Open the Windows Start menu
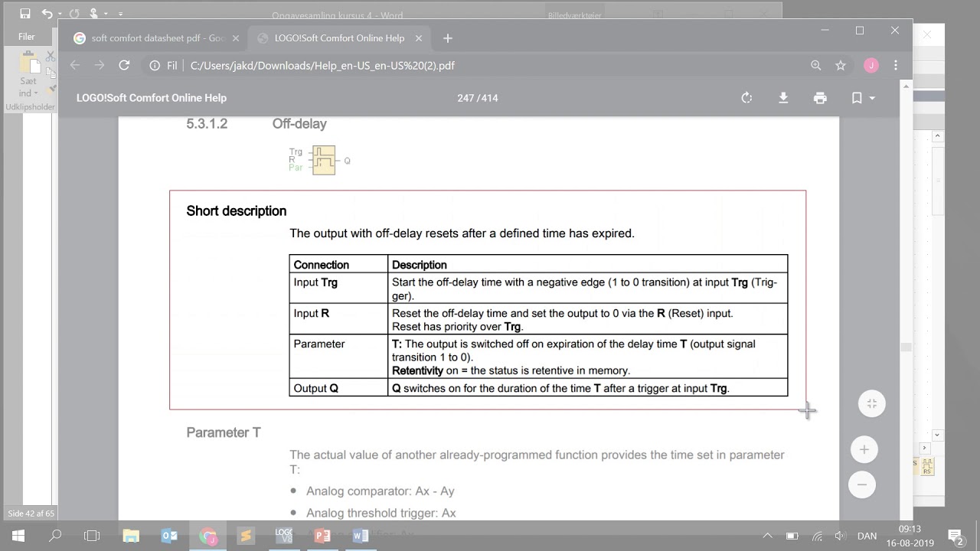 click(x=18, y=536)
